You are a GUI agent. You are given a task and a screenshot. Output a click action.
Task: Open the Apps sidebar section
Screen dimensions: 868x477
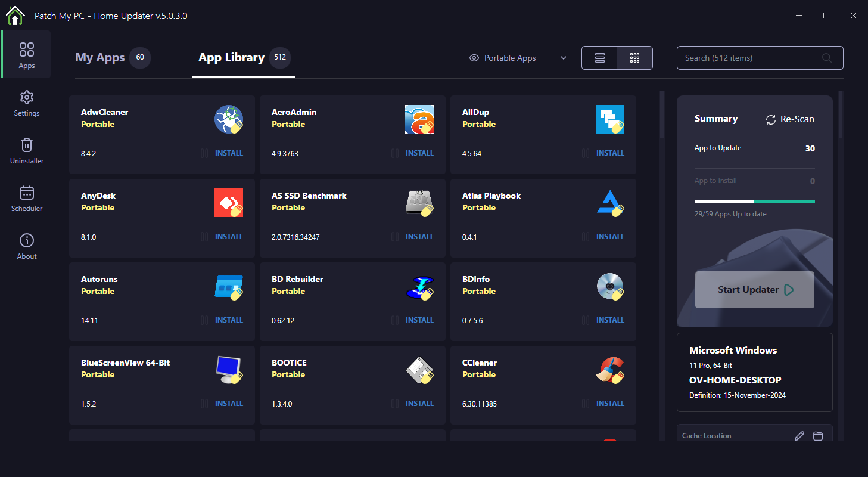click(27, 55)
